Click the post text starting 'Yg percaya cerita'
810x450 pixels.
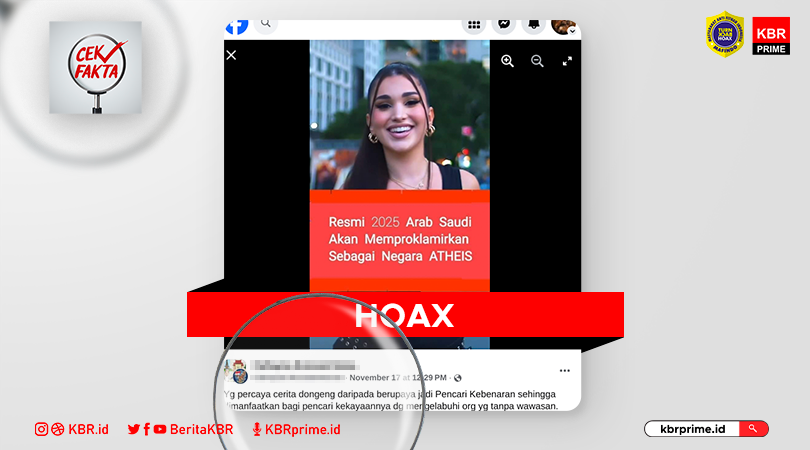coord(391,400)
